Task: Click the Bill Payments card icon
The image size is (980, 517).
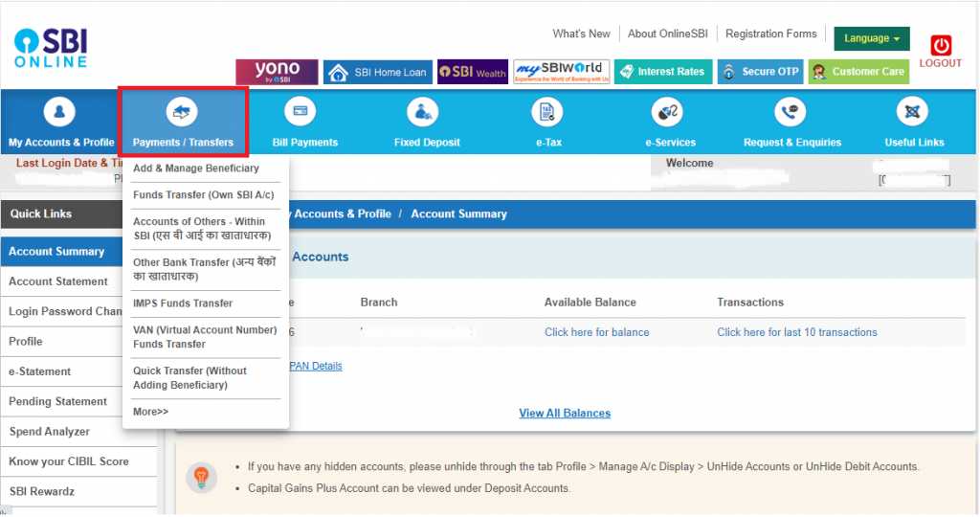Action: point(300,111)
